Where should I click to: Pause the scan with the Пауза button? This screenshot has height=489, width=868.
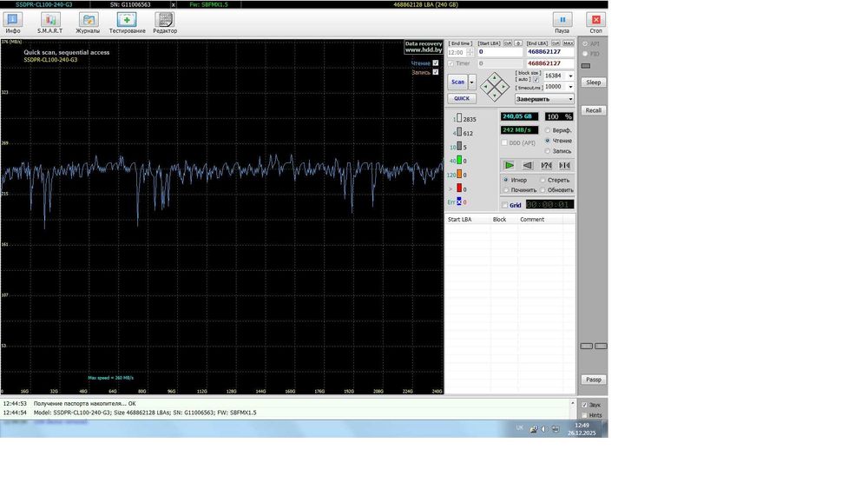pos(562,23)
